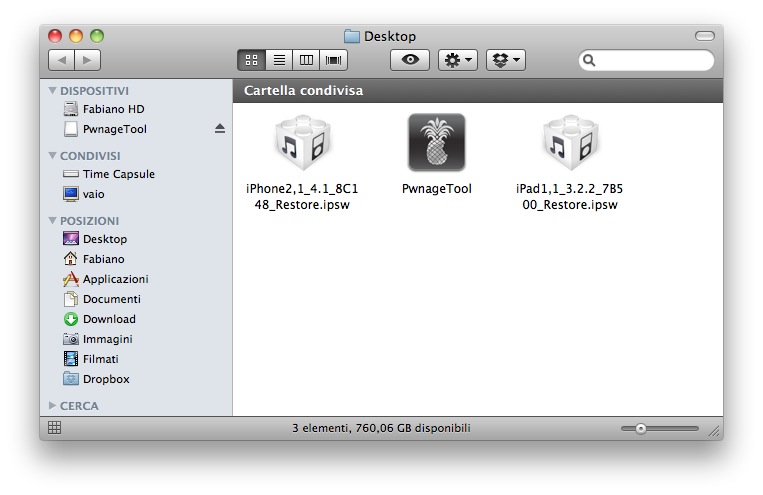Image resolution: width=763 pixels, height=495 pixels.
Task: Open Quick Look with the eye button
Action: 410,60
